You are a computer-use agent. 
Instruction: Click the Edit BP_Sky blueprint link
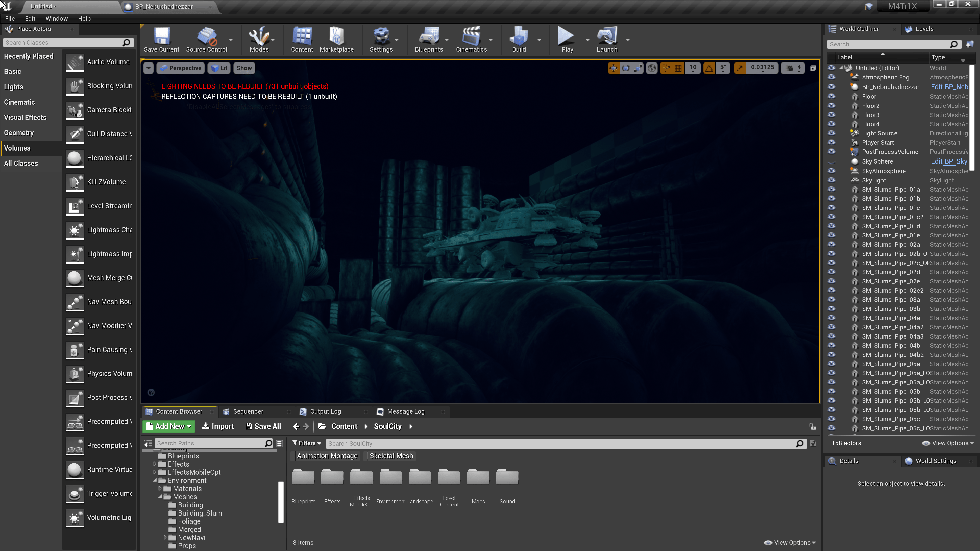pos(948,161)
